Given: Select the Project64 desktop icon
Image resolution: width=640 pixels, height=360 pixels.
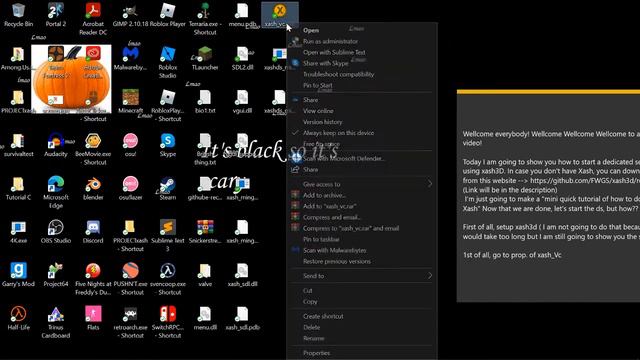Looking at the screenshot, I should [56, 275].
